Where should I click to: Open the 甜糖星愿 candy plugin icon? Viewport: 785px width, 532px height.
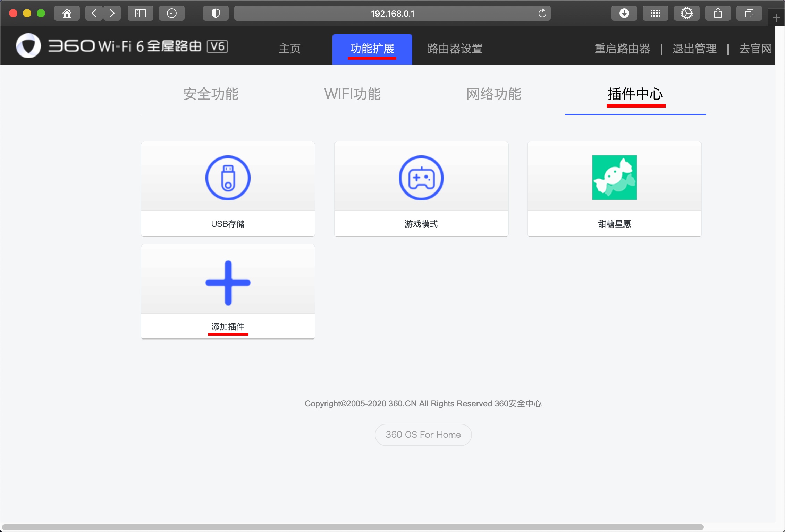pos(614,177)
